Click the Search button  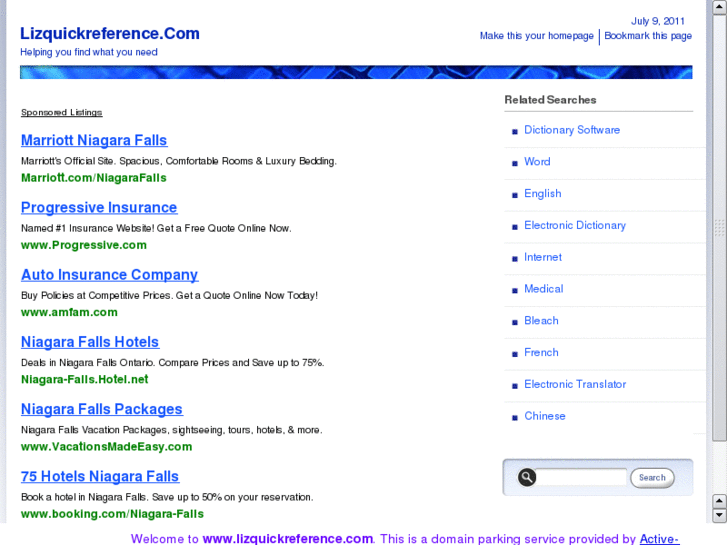(x=652, y=478)
